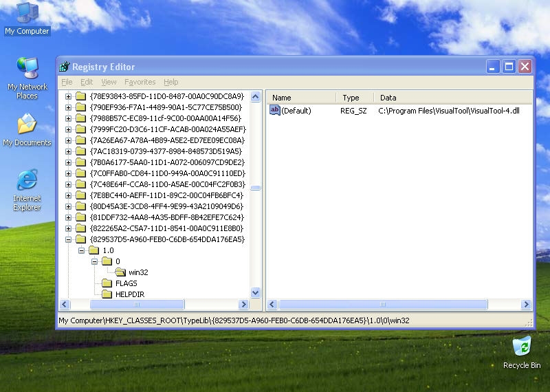
Task: Click folder icon of {829537D5-A960-FEB0-C6DB-654DDA176EA5}
Action: (81, 239)
